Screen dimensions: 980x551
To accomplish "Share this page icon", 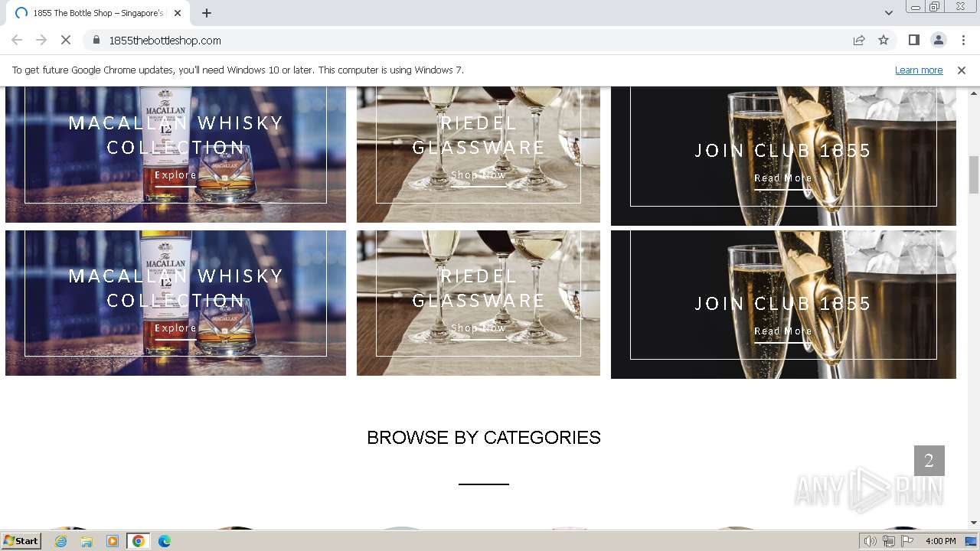I will (x=859, y=40).
